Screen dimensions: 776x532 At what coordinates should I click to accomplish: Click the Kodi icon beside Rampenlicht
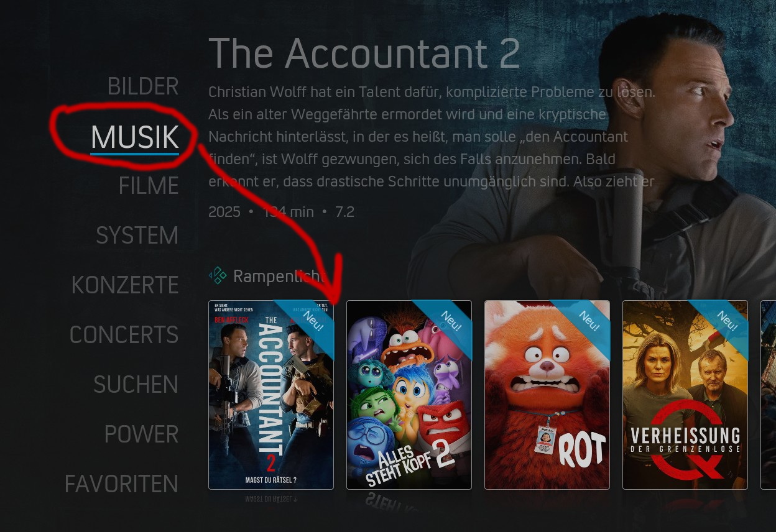click(x=218, y=275)
